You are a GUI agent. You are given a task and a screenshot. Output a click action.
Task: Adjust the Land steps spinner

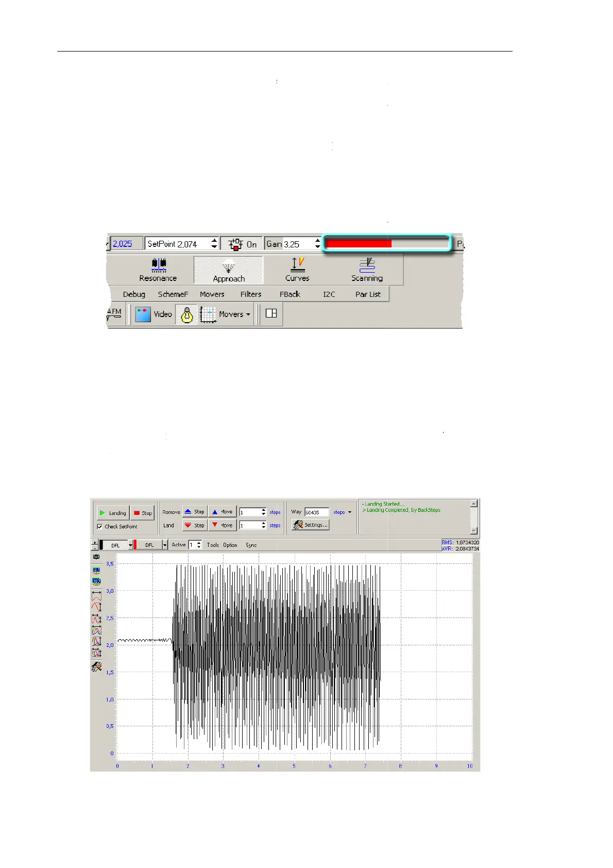(x=263, y=525)
